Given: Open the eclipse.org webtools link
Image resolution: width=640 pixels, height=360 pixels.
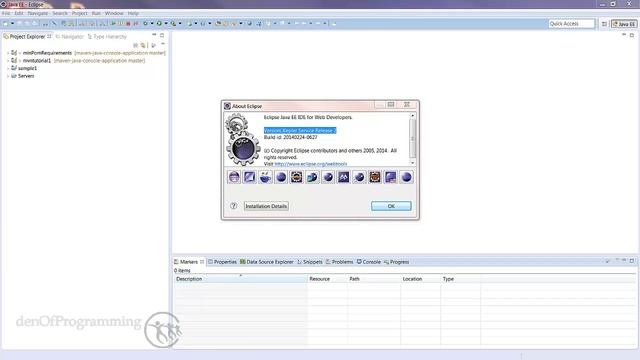Looking at the screenshot, I should (311, 164).
